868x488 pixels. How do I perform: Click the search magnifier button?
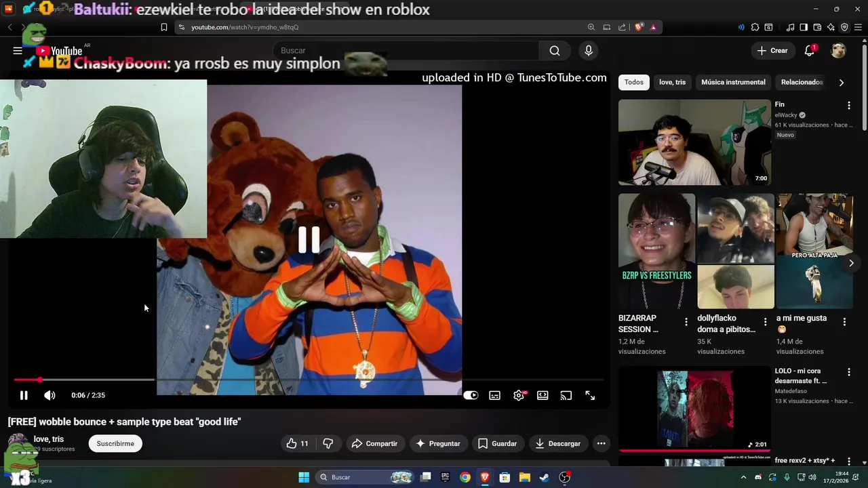pos(555,51)
